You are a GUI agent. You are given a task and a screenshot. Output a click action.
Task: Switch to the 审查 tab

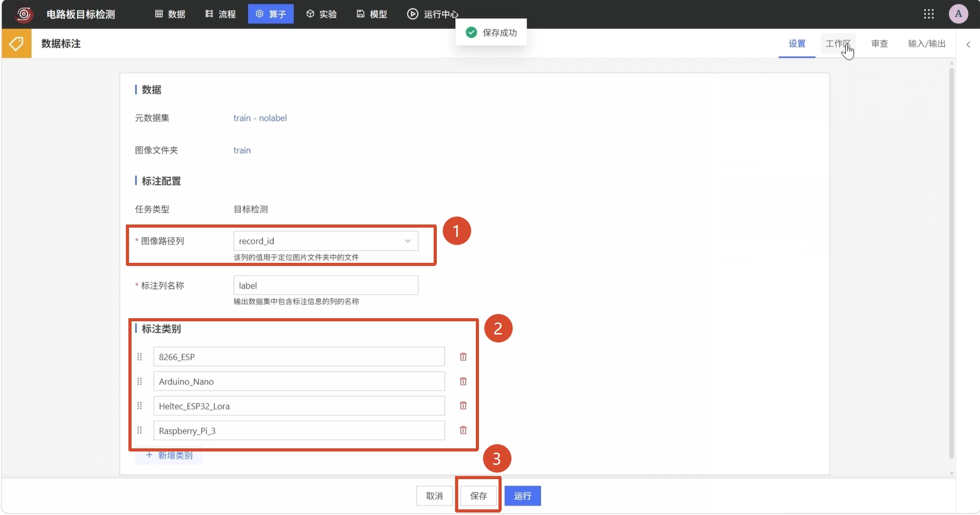pos(879,43)
